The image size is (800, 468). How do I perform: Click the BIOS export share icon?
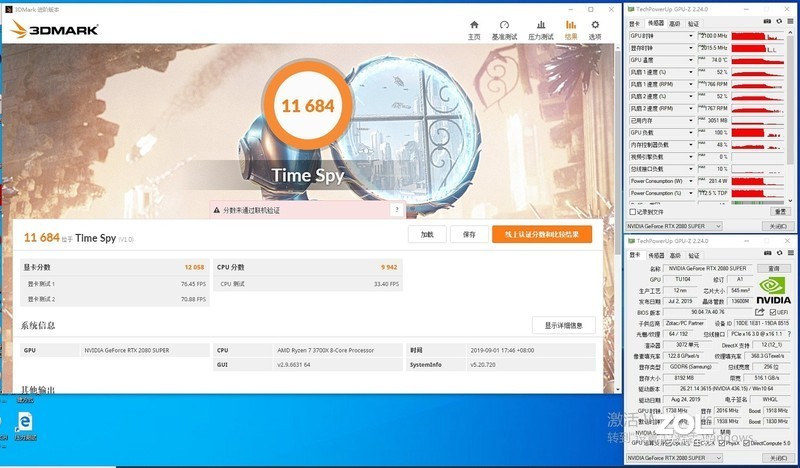tap(760, 312)
